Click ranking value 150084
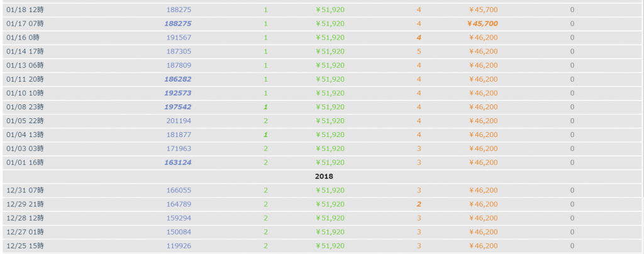644x254 pixels. pos(179,232)
